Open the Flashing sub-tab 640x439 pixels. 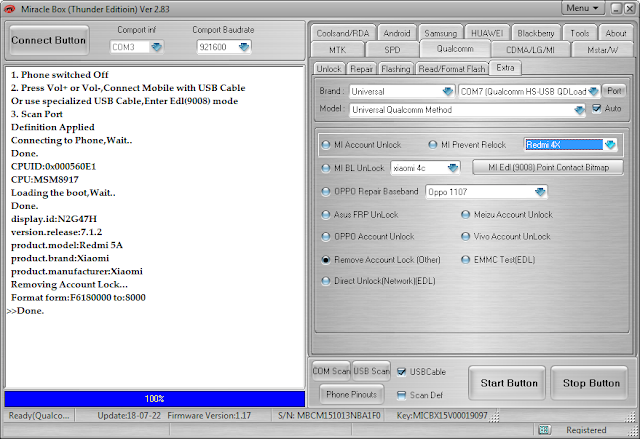click(x=396, y=69)
